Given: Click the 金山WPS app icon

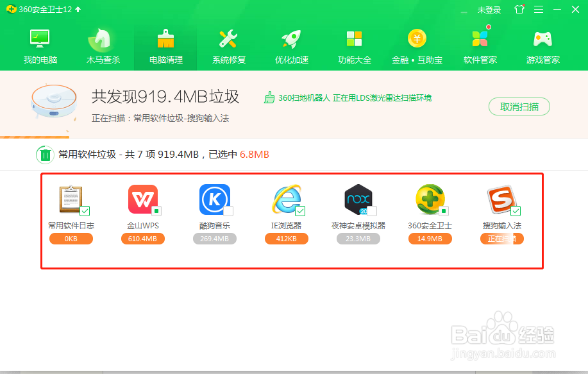Looking at the screenshot, I should (x=142, y=199).
